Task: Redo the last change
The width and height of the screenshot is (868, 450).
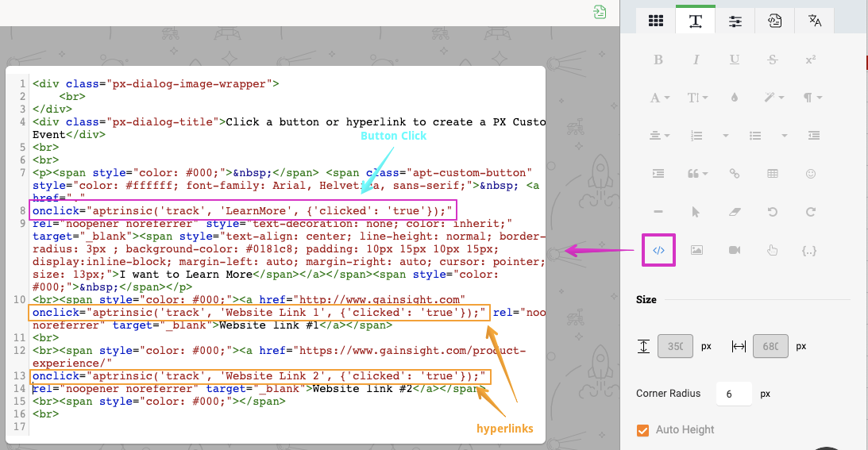Action: point(811,212)
